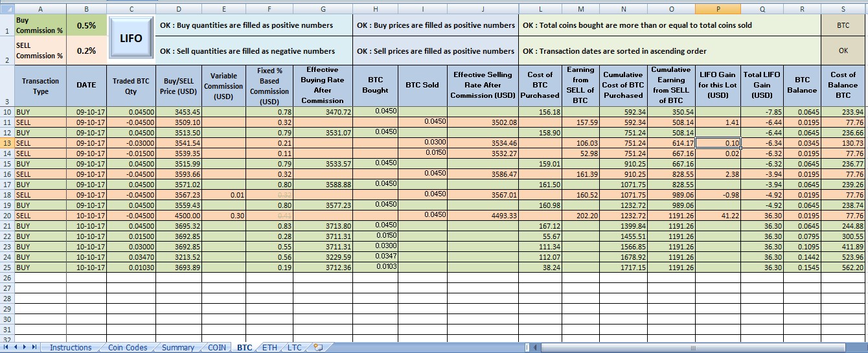Screen dimensions: 868x353
Task: Select column header G
Action: (323, 9)
